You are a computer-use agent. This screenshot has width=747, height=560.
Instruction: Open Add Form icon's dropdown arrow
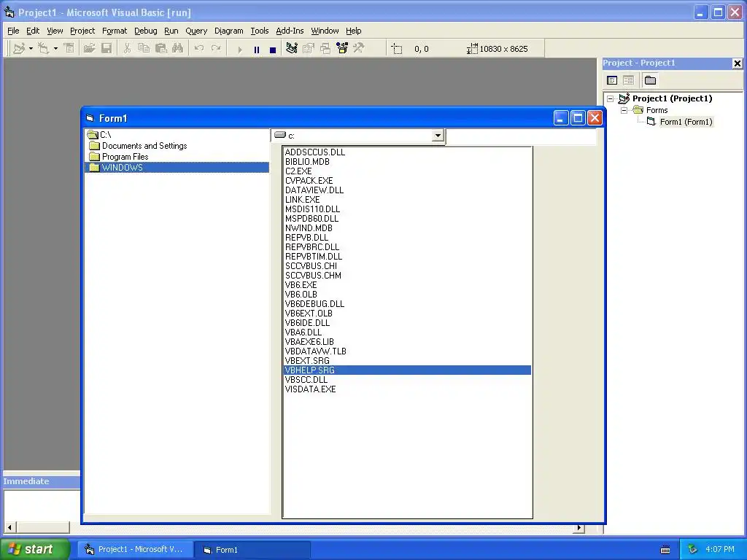click(55, 49)
